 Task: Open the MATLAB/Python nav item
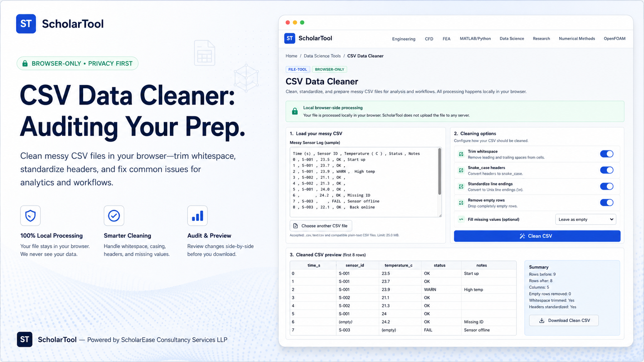[475, 38]
